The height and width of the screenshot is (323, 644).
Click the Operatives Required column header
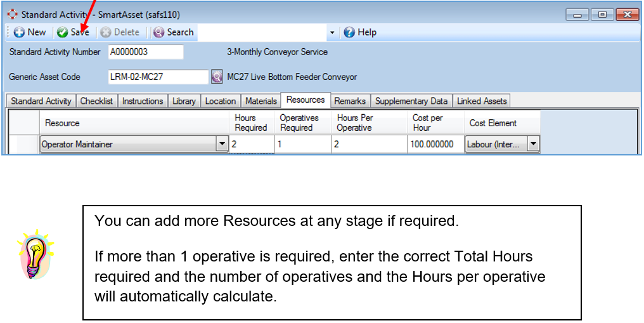coord(303,123)
